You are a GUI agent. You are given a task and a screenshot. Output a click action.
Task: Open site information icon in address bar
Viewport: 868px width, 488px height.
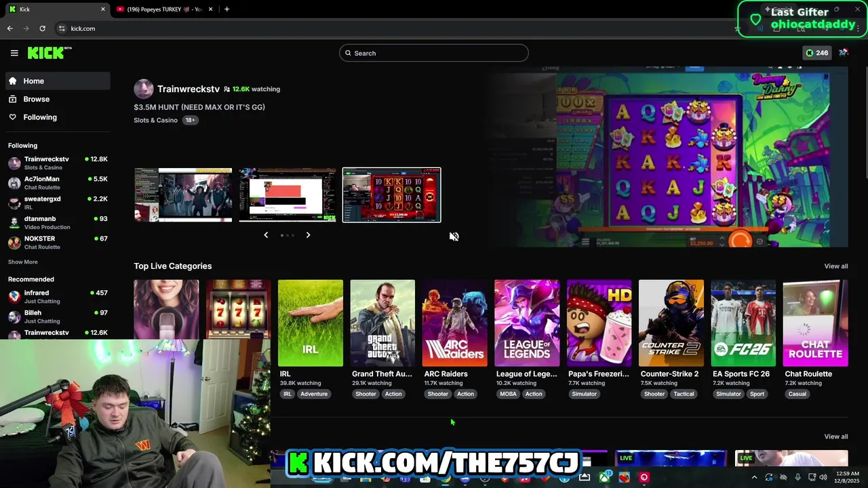[x=62, y=28]
